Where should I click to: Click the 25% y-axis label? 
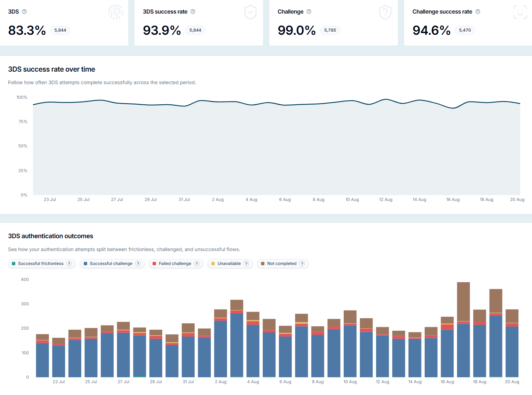click(x=23, y=171)
